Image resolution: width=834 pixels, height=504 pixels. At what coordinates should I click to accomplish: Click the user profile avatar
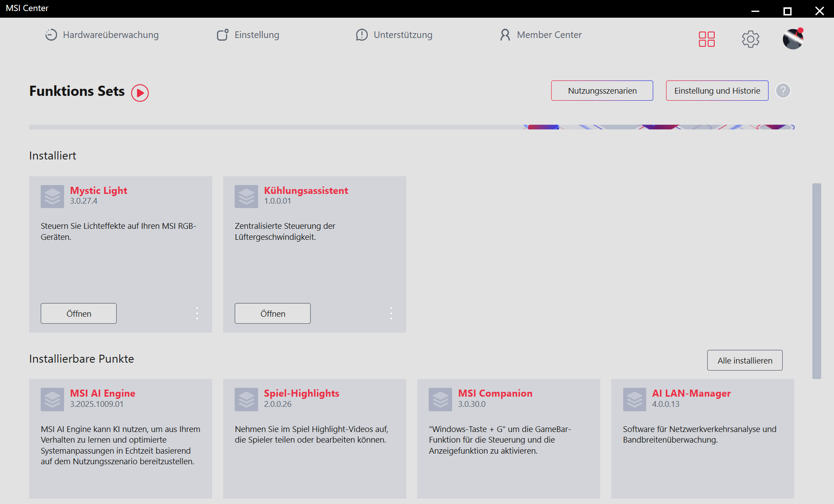point(793,39)
